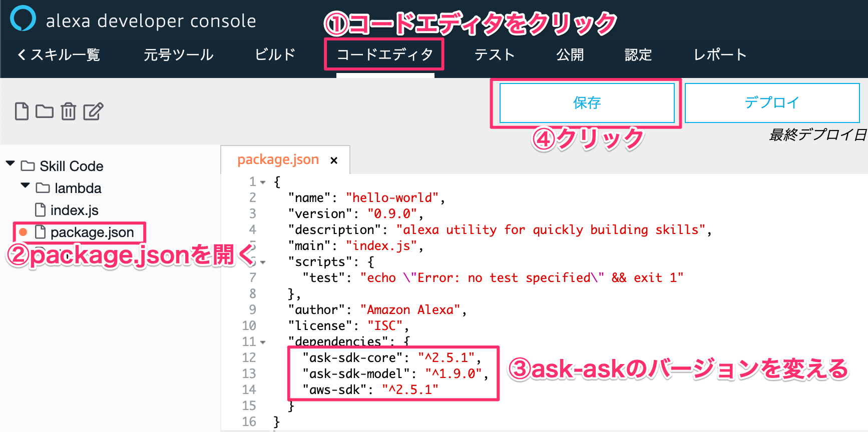
Task: Click "index.js" main value in code
Action: tap(381, 246)
